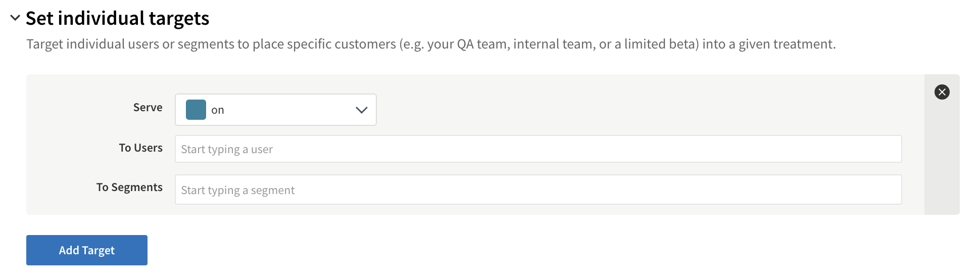Click the target description paragraph text

pos(431,44)
